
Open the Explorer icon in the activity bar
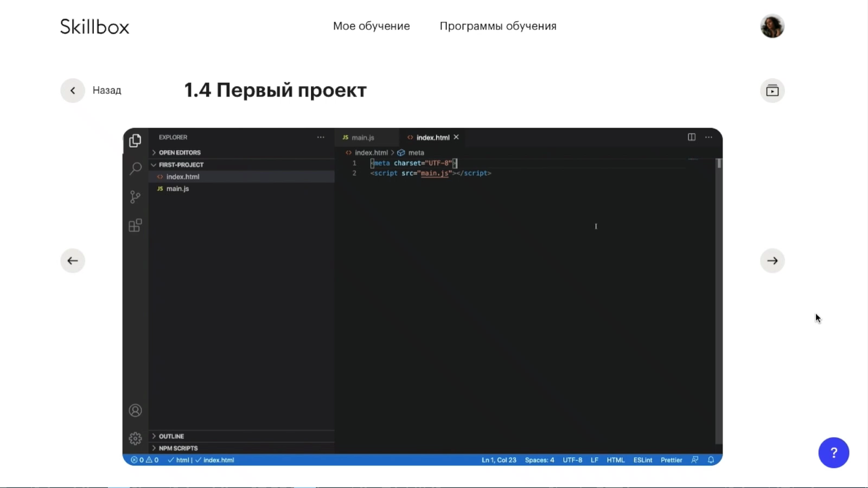[135, 140]
